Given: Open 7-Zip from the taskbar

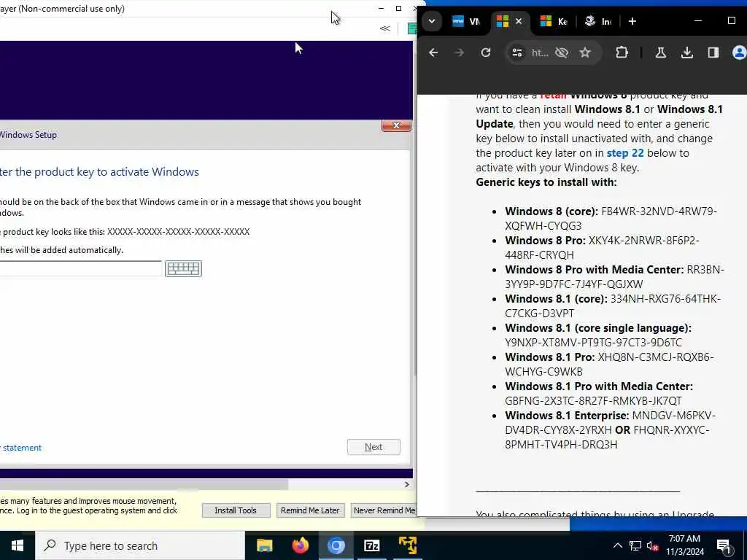Looking at the screenshot, I should click(371, 545).
